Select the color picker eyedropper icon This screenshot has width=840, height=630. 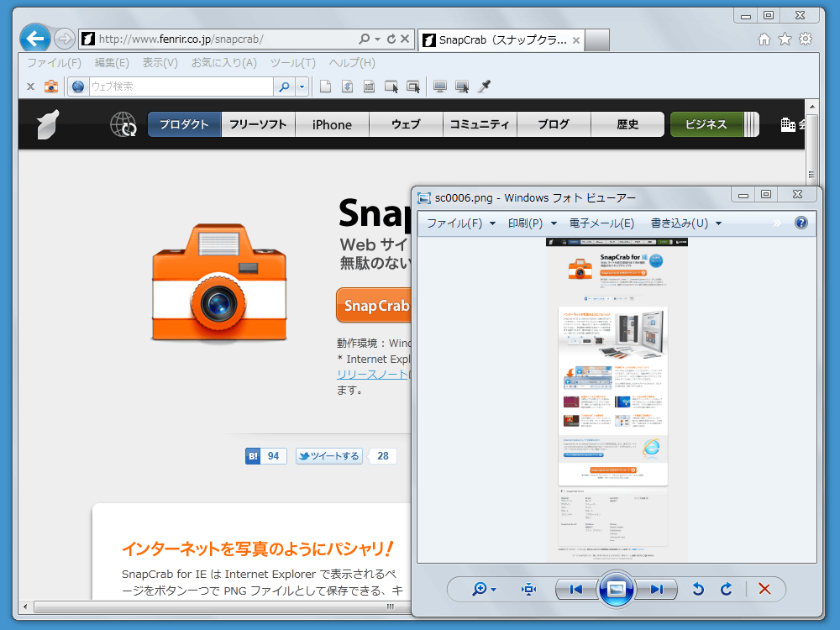point(485,87)
